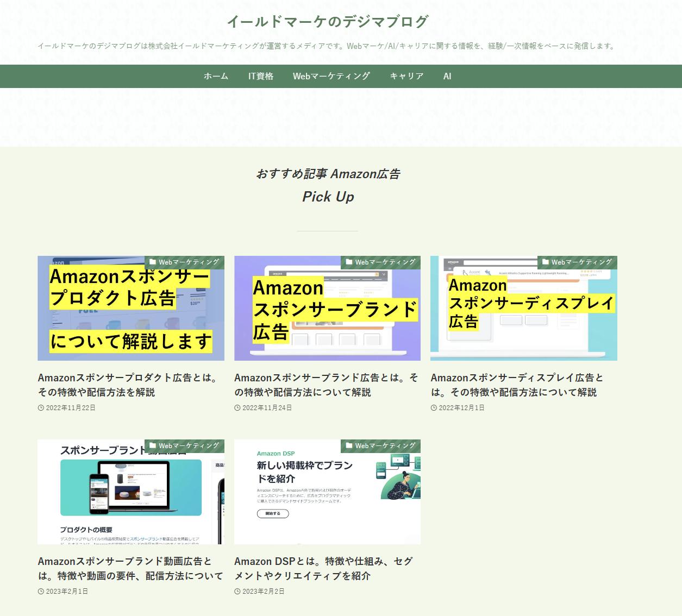This screenshot has width=682, height=616.
Task: Open the IT資格 menu item
Action: tap(261, 76)
